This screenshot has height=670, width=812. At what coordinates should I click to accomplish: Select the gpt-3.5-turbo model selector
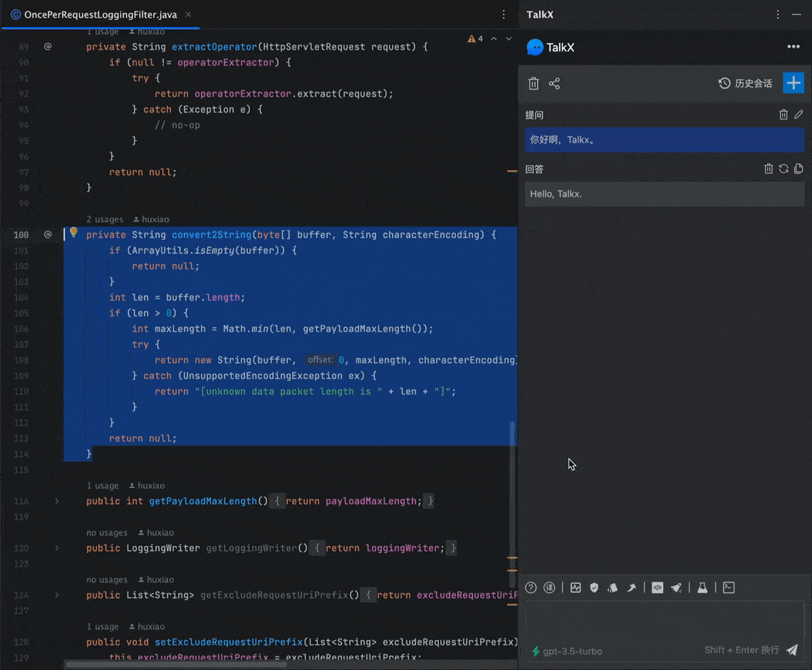point(567,651)
